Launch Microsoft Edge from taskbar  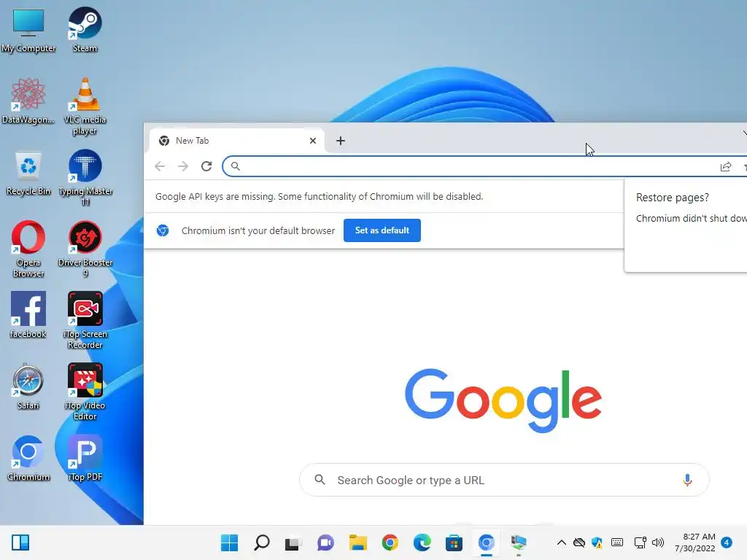(422, 542)
